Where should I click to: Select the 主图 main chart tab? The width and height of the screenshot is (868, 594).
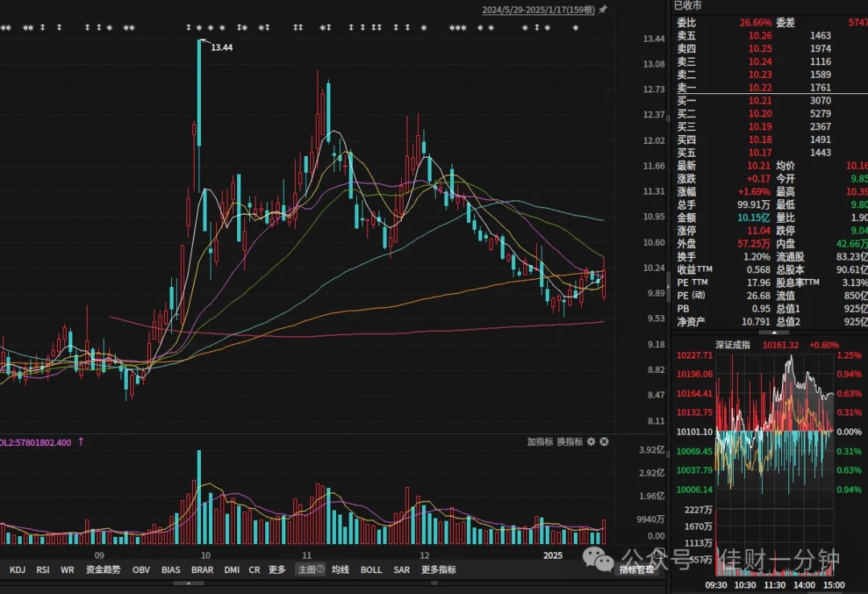[311, 570]
